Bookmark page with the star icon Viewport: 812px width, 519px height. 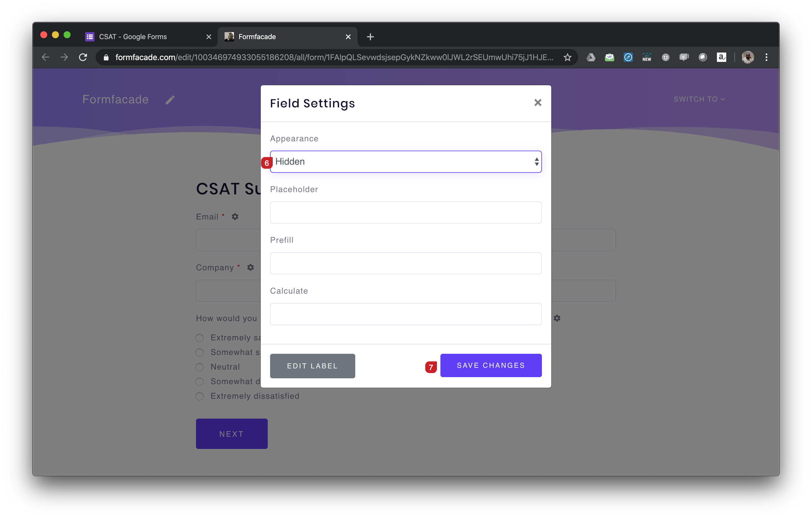567,58
